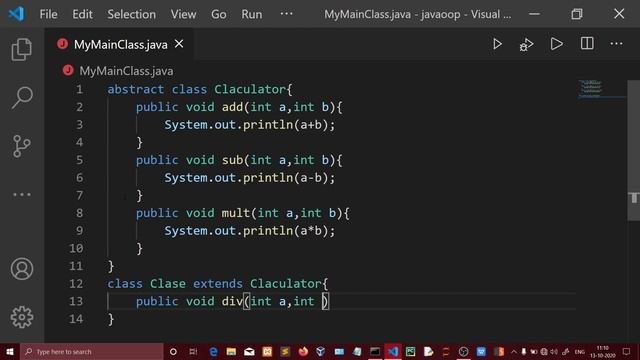The image size is (640, 360).
Task: Open XAMPP icon on taskbar
Action: (267, 351)
